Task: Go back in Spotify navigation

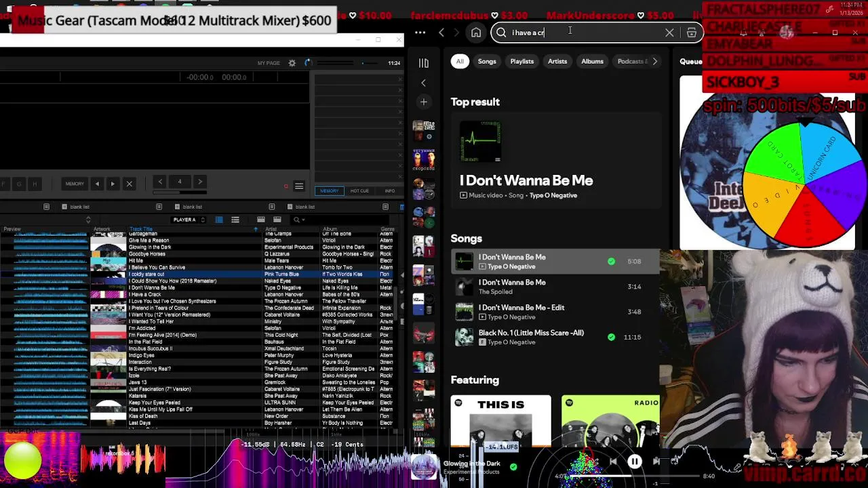Action: coord(441,33)
